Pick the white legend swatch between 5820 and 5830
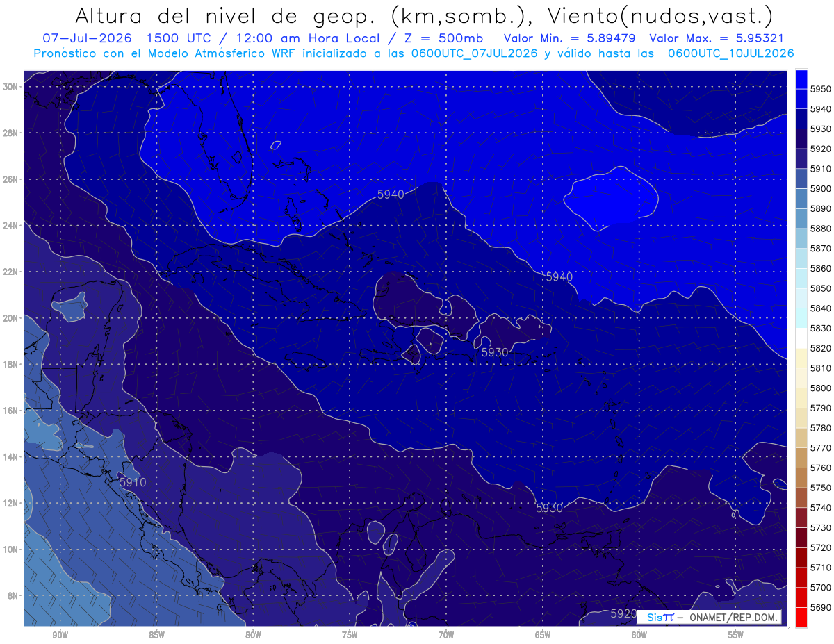 point(801,338)
